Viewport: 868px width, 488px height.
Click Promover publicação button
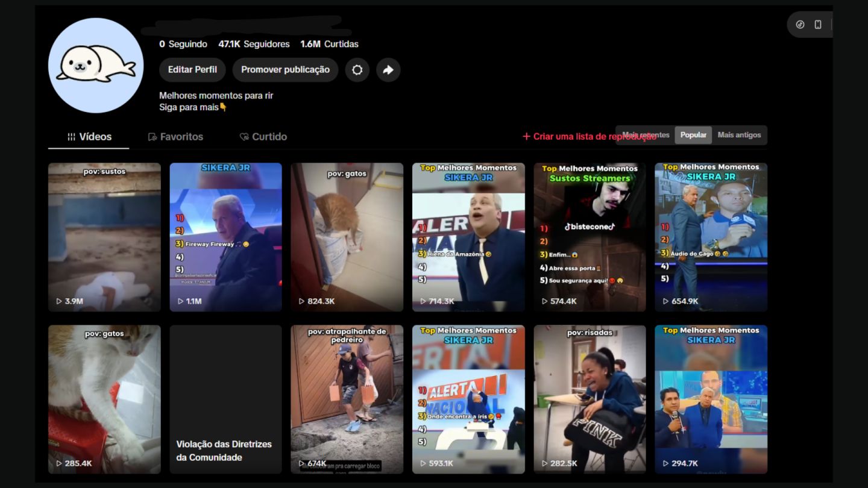click(285, 70)
